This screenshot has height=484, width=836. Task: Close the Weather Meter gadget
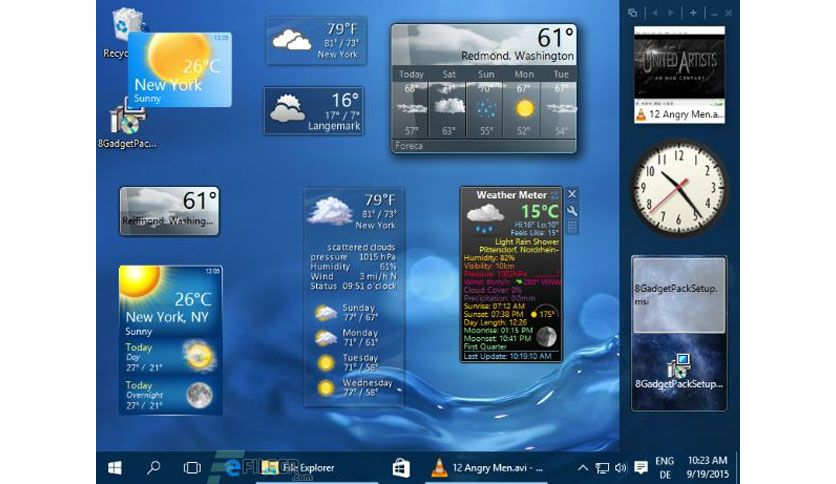[572, 194]
